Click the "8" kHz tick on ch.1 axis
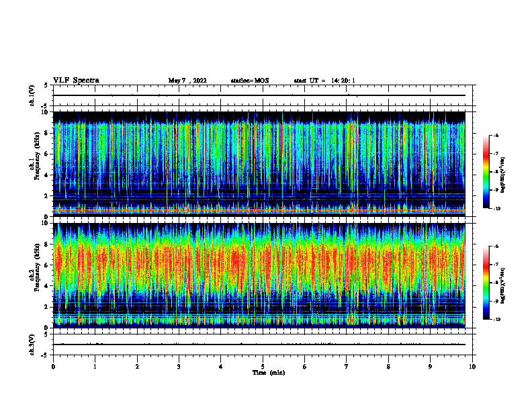 point(47,133)
